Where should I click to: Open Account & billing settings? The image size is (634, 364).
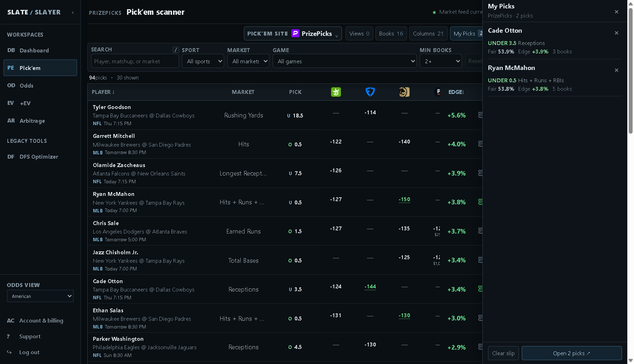coord(40,320)
